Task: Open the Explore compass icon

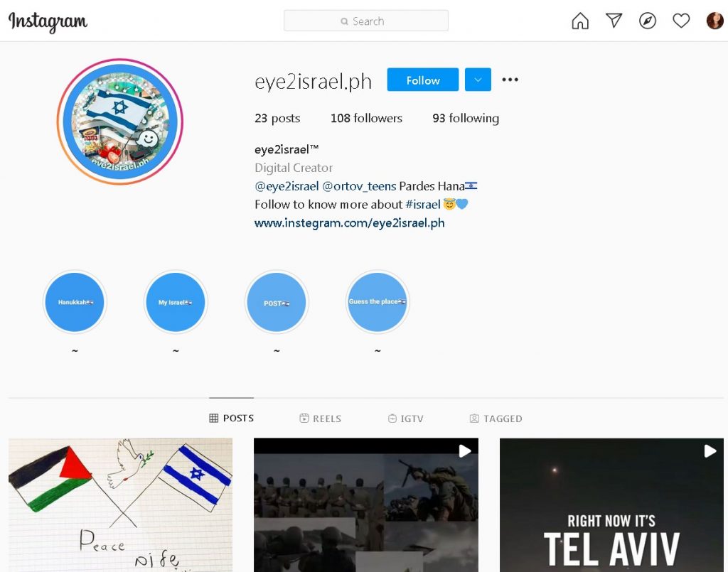Action: (647, 21)
